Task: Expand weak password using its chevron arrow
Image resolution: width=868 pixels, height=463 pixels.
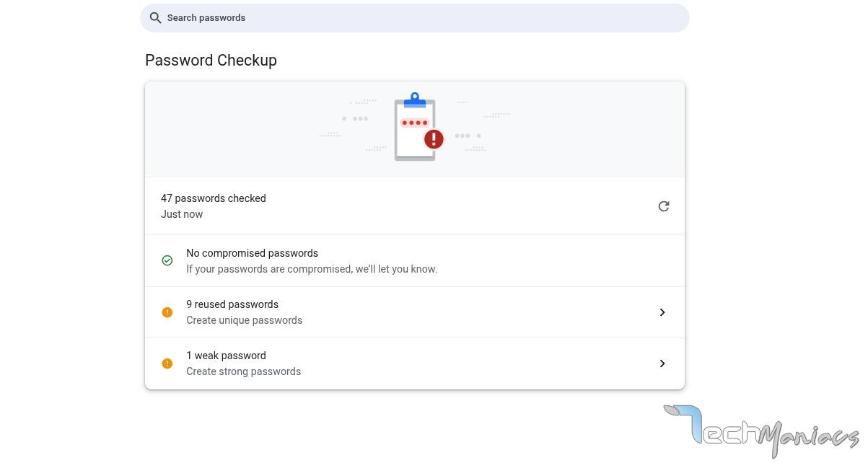Action: [662, 363]
